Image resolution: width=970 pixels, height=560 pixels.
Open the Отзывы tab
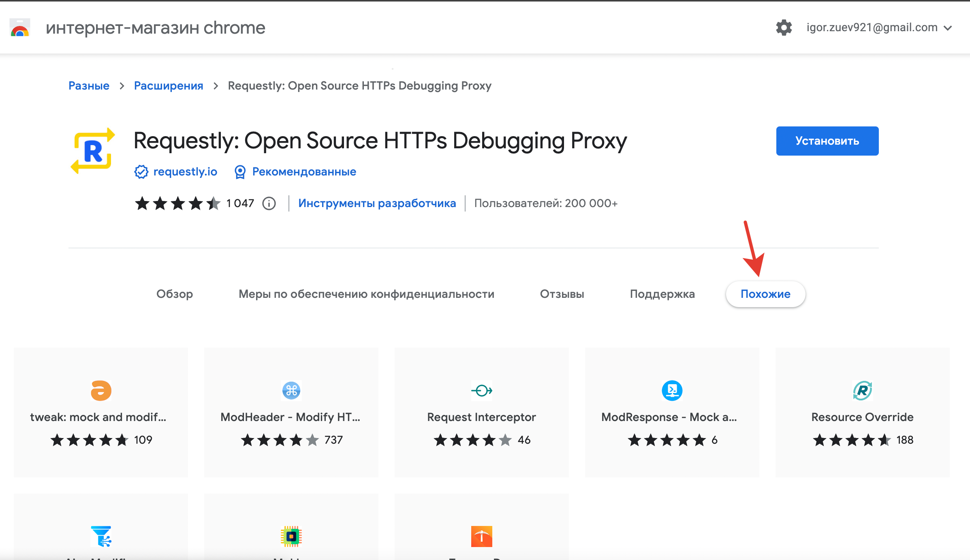coord(562,294)
